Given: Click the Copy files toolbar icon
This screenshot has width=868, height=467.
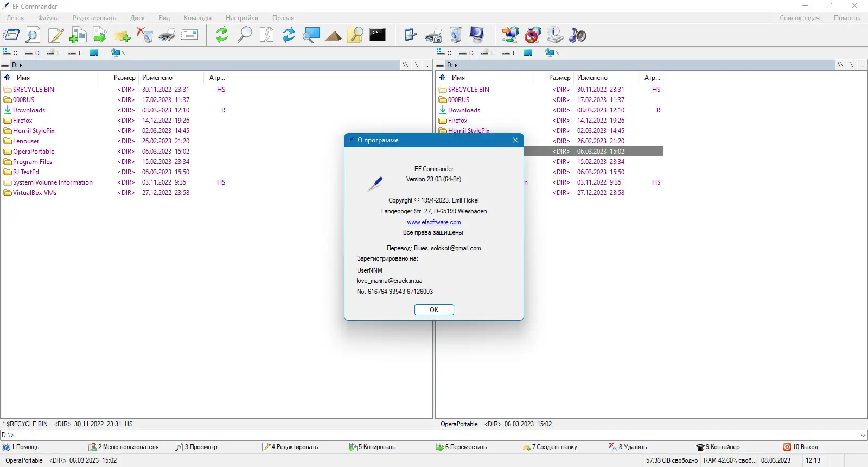Looking at the screenshot, I should tap(78, 35).
